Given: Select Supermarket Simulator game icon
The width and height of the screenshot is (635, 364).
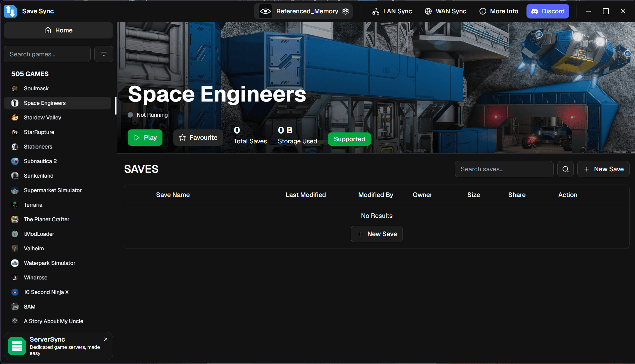Looking at the screenshot, I should pos(15,190).
